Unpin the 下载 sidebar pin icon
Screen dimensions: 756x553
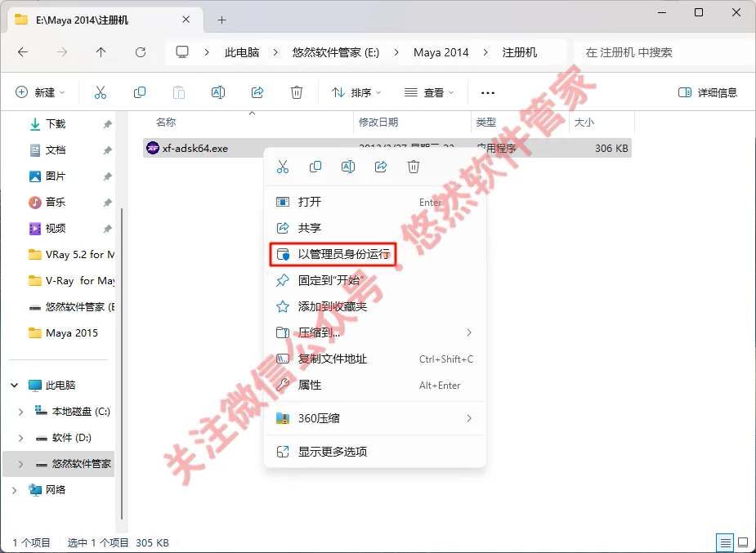coord(108,124)
